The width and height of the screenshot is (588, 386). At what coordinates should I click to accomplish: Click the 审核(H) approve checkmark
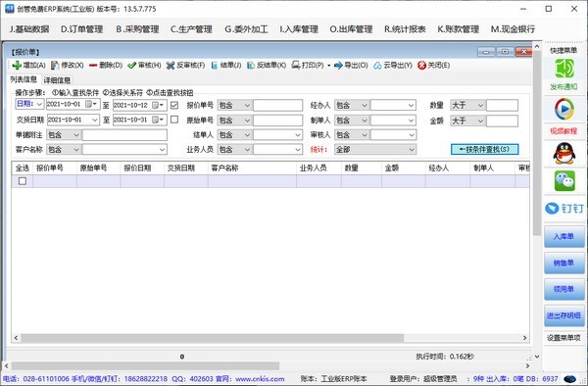[131, 66]
